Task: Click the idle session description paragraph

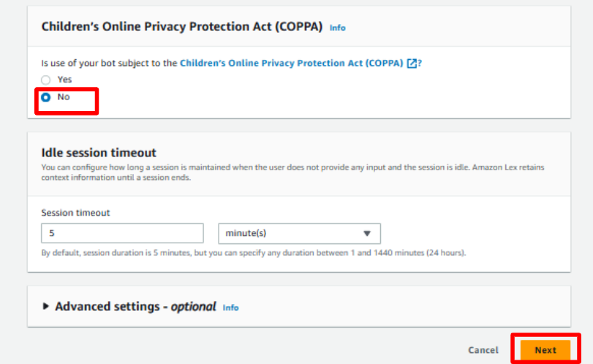Action: point(292,172)
